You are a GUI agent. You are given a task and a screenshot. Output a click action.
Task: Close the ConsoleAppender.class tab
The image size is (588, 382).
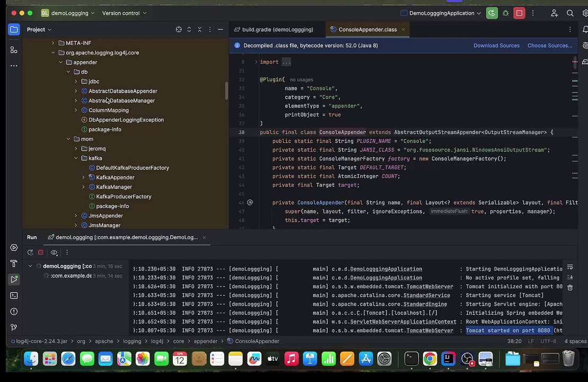403,29
